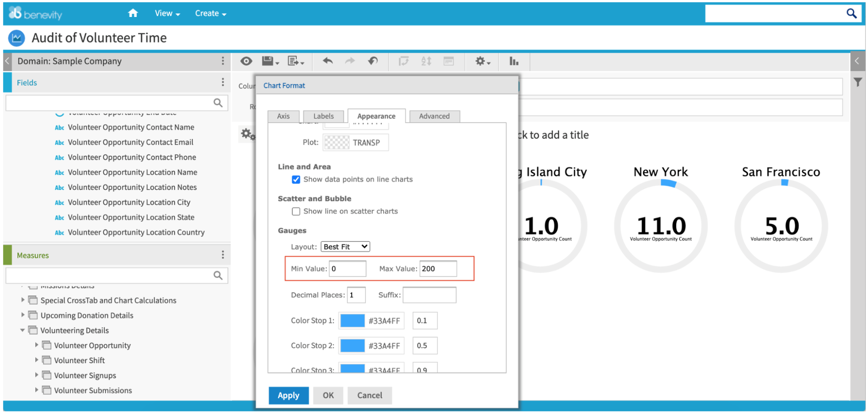Open the Domain panel three-dot menu

[x=223, y=61]
